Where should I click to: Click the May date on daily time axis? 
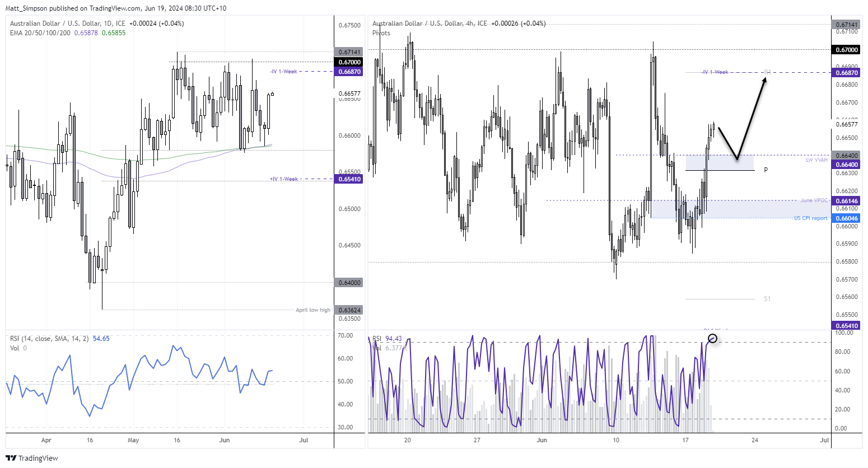[133, 440]
